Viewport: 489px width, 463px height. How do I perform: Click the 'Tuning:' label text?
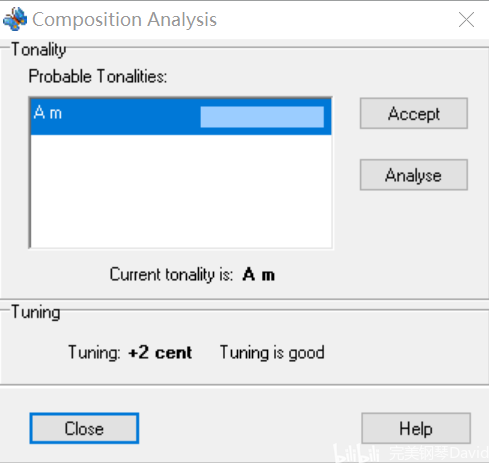[x=94, y=352]
